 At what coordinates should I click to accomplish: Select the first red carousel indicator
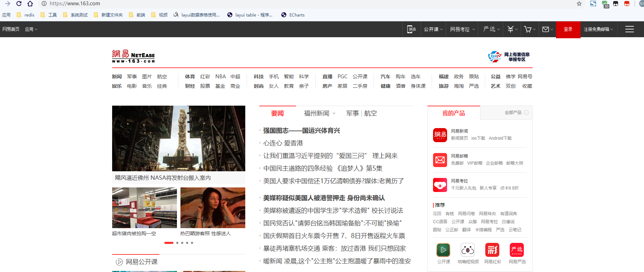(169, 243)
